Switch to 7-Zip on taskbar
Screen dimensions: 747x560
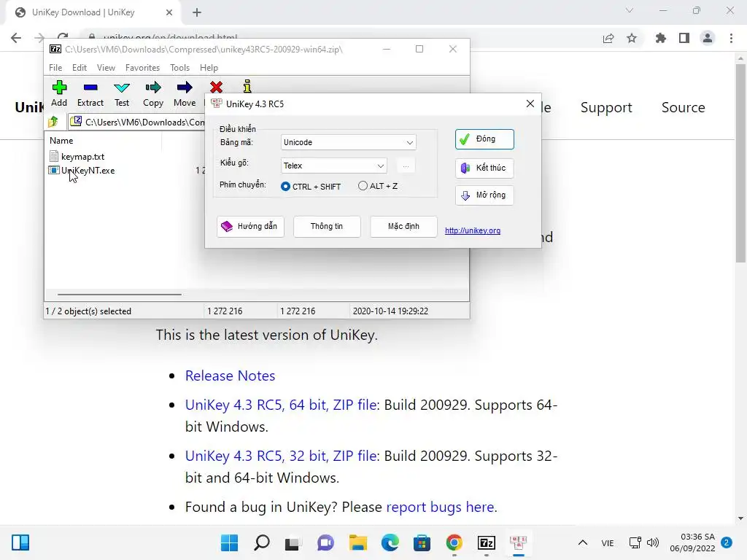(487, 542)
